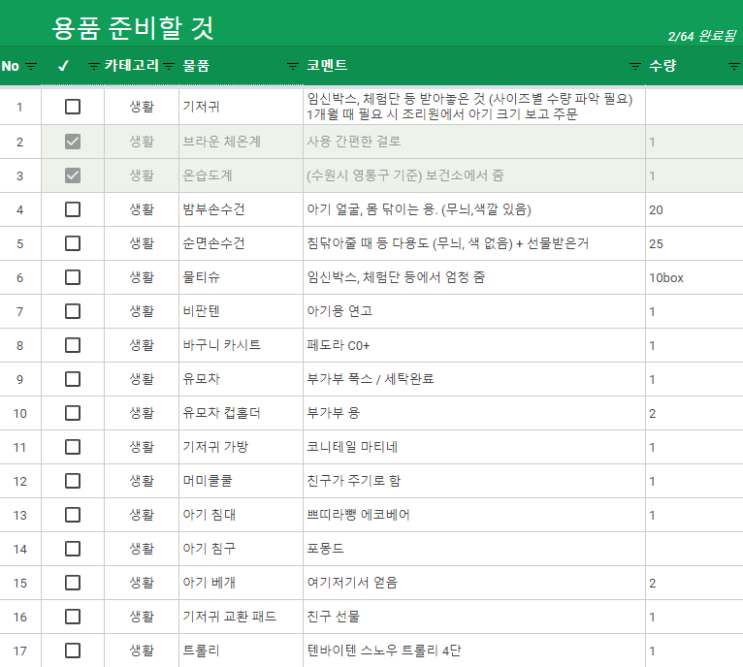Select the comment '페도라 C0+'

coord(338,345)
